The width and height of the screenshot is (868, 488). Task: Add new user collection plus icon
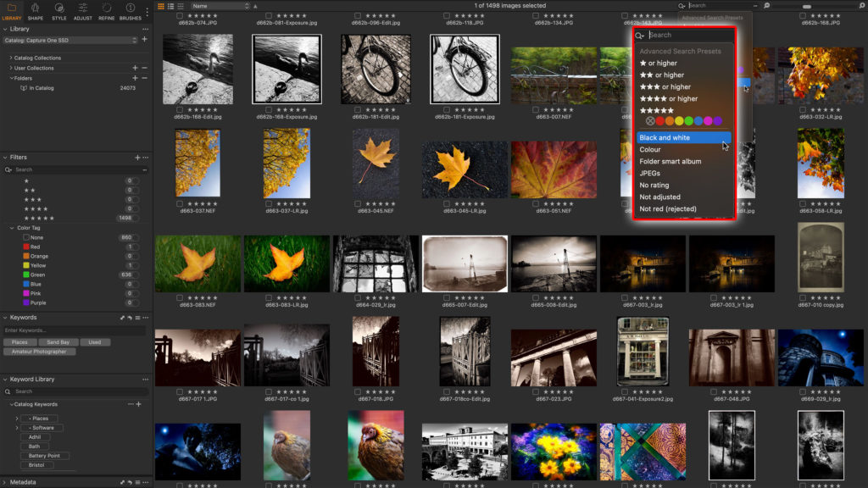pyautogui.click(x=135, y=68)
